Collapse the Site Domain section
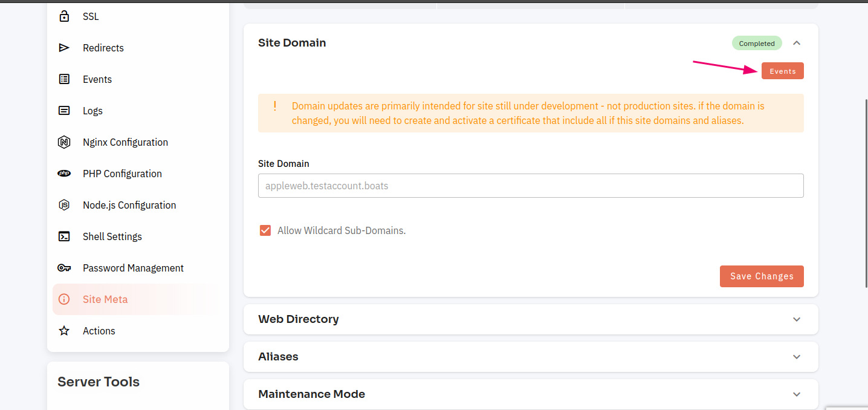Screen dimensions: 868x410 point(797,43)
